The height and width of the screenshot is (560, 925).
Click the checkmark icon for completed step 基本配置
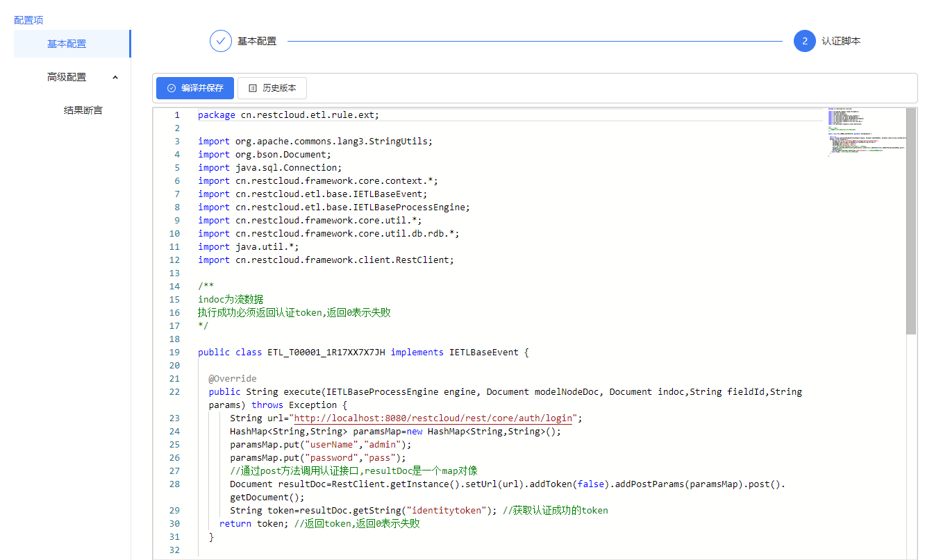[x=220, y=41]
